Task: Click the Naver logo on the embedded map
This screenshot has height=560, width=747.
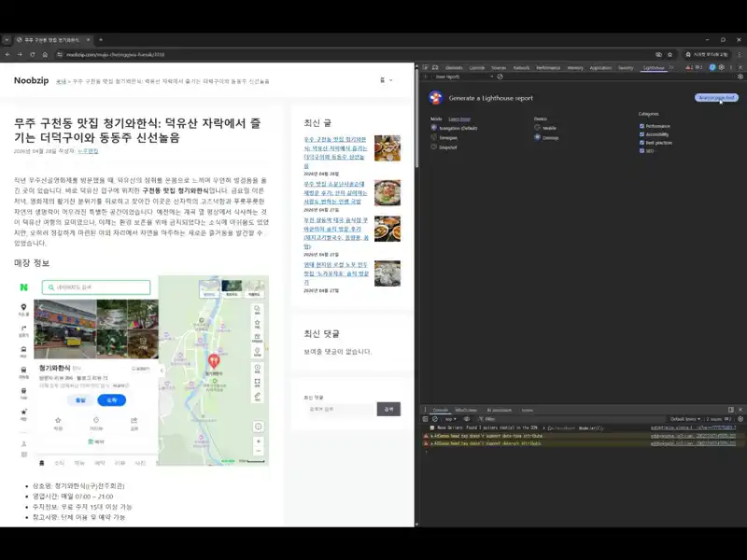Action: point(22,287)
